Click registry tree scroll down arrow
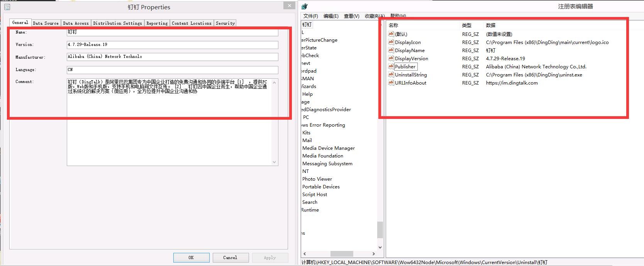This screenshot has width=644, height=266. click(380, 247)
